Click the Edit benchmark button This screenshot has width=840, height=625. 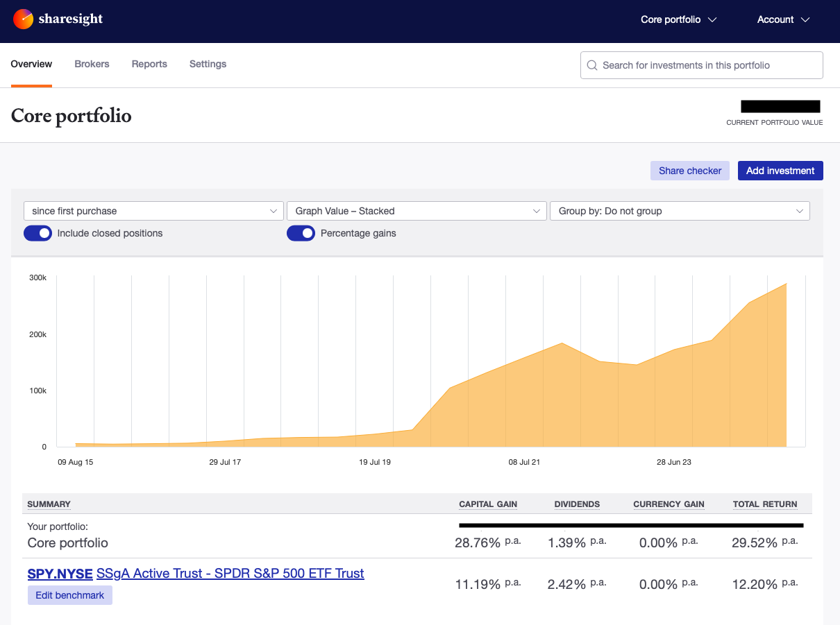70,595
